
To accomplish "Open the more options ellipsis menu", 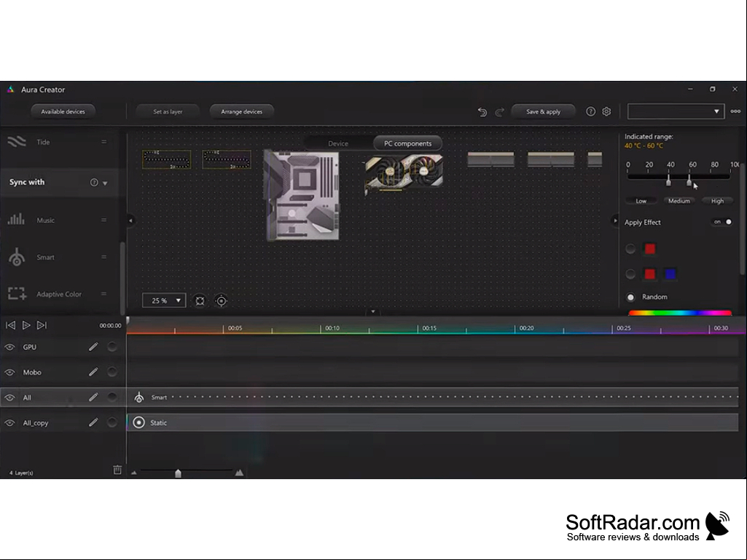I will click(735, 111).
